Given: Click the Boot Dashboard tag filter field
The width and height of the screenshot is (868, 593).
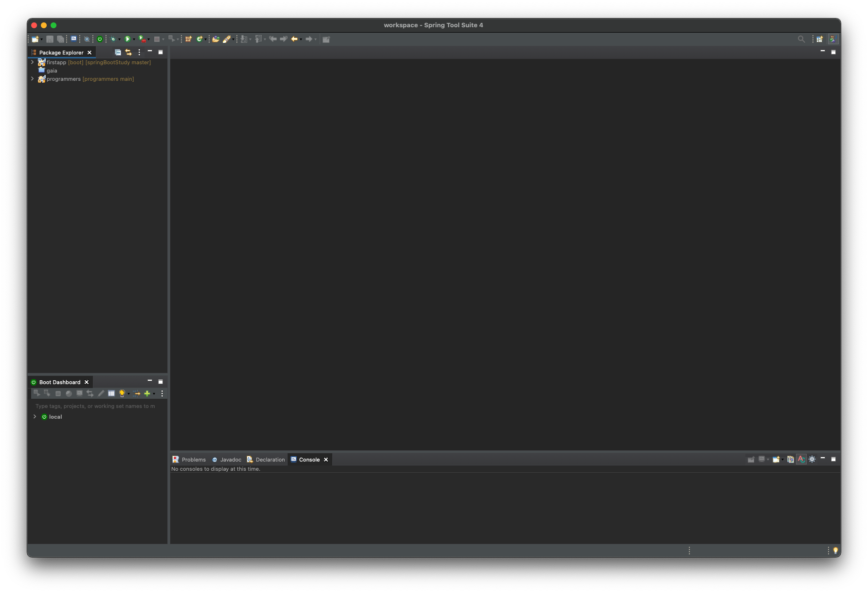Looking at the screenshot, I should point(97,406).
